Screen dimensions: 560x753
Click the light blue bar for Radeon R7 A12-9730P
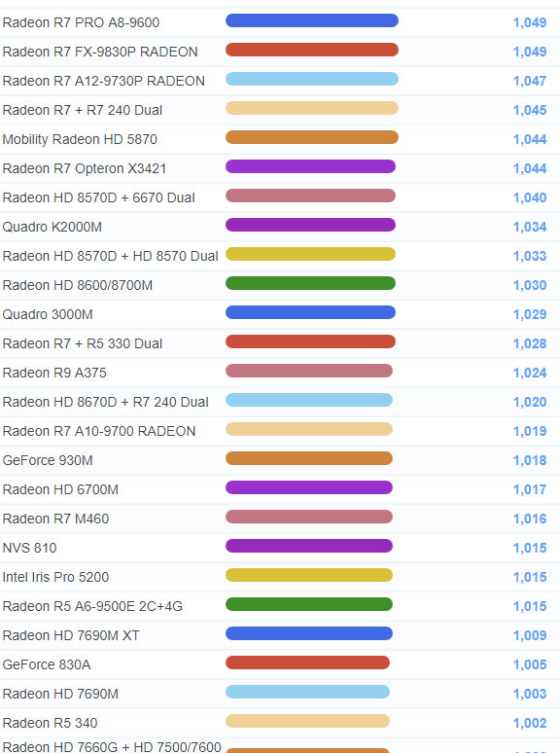coord(312,79)
